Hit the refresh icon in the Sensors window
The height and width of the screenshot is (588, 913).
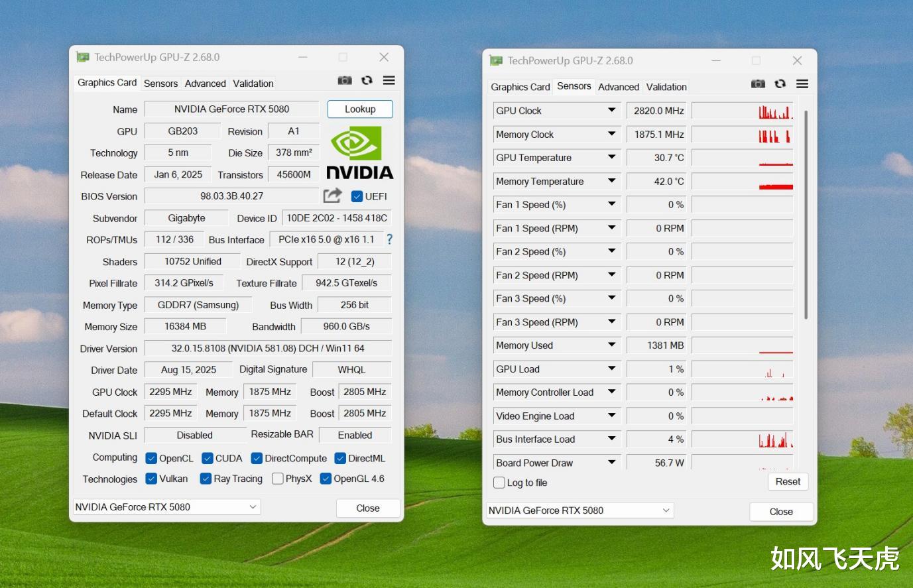[x=780, y=84]
